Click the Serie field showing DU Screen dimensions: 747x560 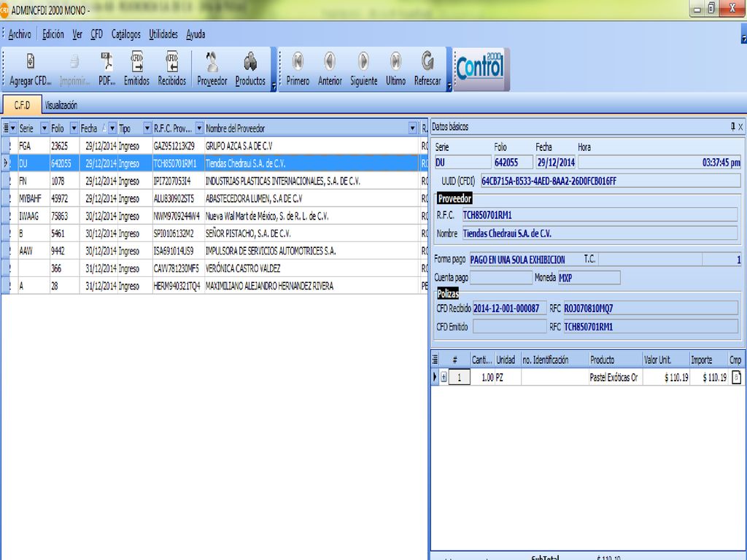pyautogui.click(x=462, y=163)
